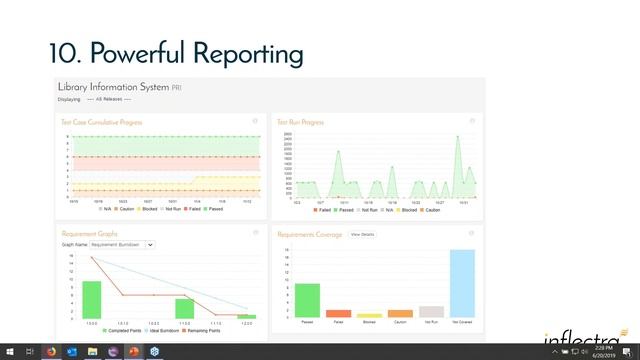
Task: Click the volume icon in the system tray
Action: click(584, 352)
